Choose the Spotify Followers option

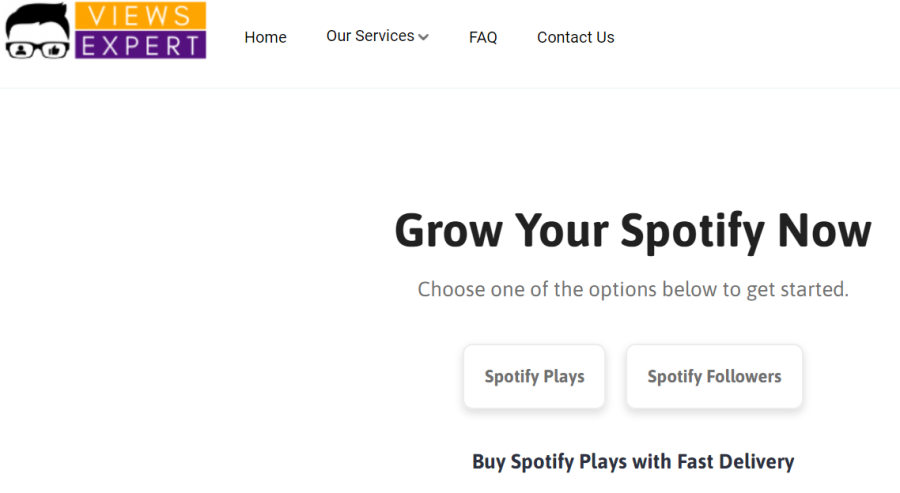coord(714,377)
